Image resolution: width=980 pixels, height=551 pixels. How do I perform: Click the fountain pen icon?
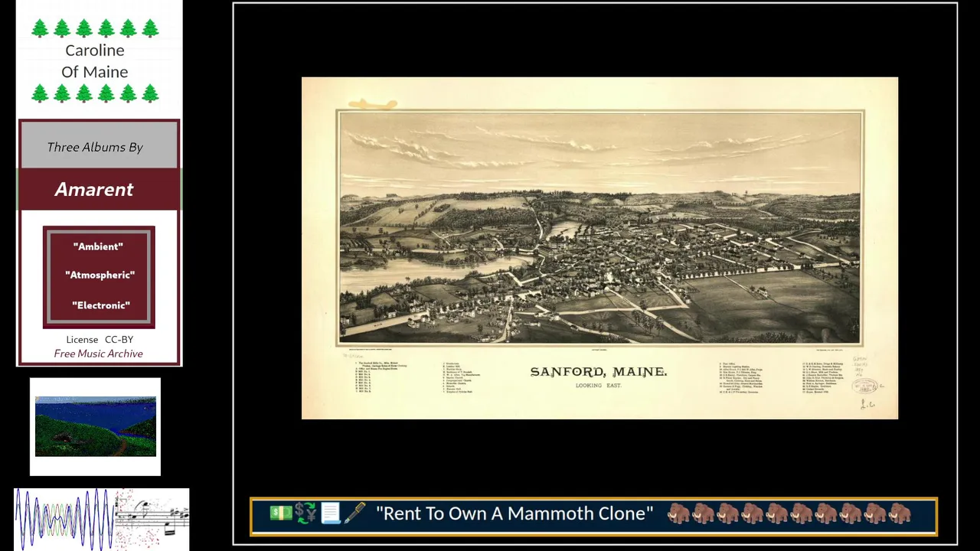coord(354,514)
